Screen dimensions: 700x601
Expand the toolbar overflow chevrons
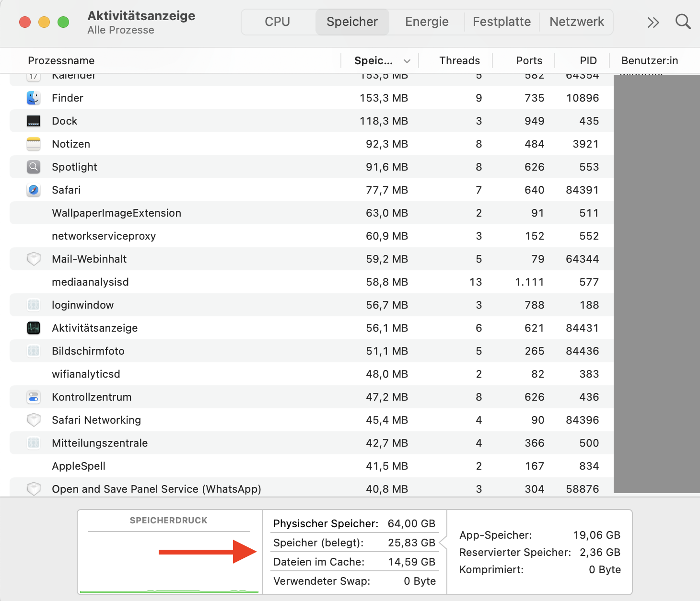pos(653,23)
